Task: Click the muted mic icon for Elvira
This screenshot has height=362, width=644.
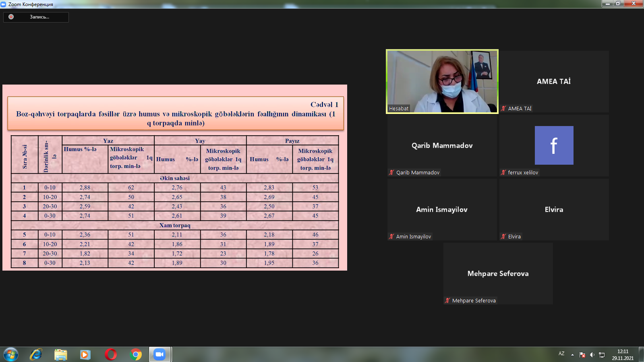Action: pos(503,236)
